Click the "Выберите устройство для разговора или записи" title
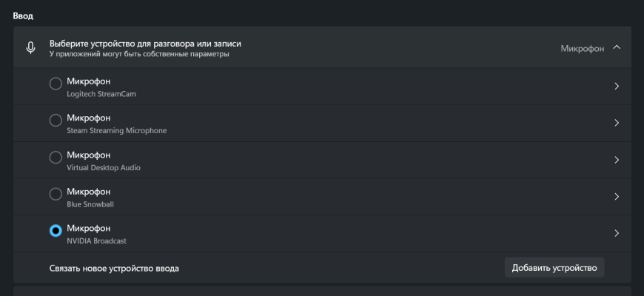The height and width of the screenshot is (296, 644). tap(145, 44)
